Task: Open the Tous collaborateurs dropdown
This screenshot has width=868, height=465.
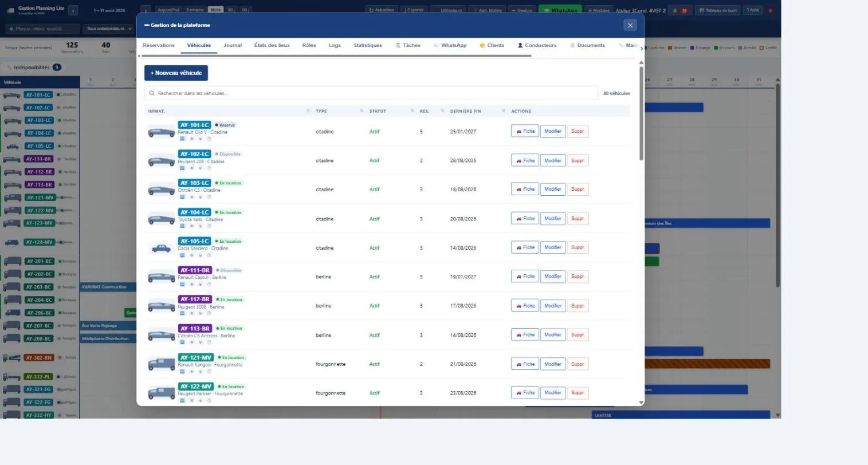Action: pos(109,29)
